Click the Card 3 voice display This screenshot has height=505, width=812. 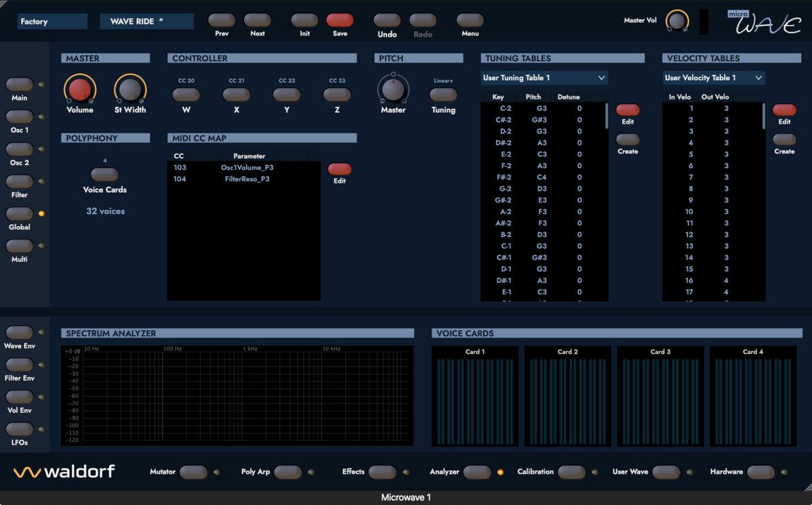(x=660, y=396)
